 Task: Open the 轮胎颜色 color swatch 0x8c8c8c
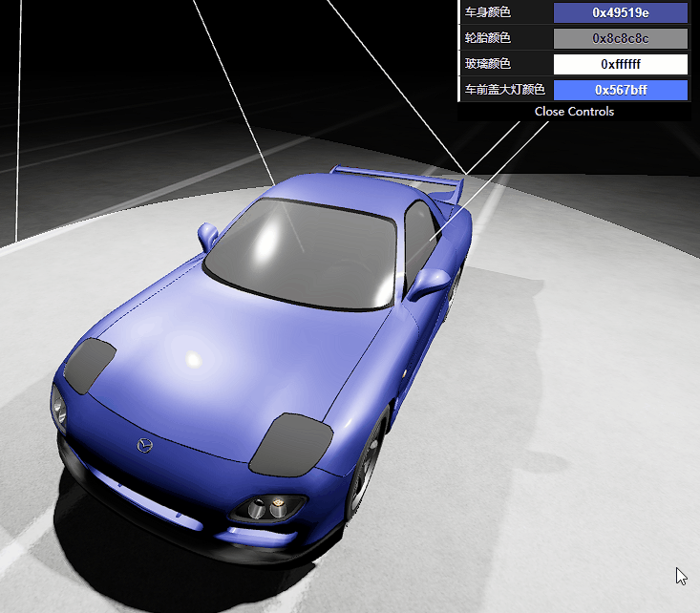[x=621, y=38]
